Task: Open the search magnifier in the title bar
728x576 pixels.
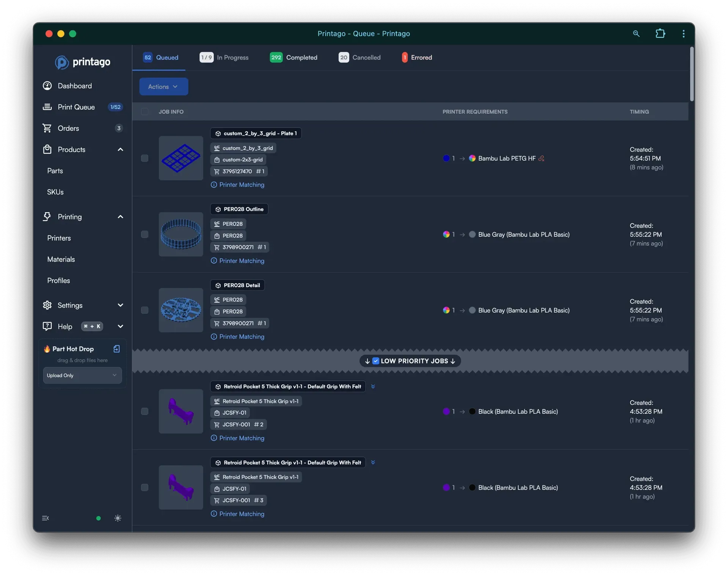Action: [636, 33]
